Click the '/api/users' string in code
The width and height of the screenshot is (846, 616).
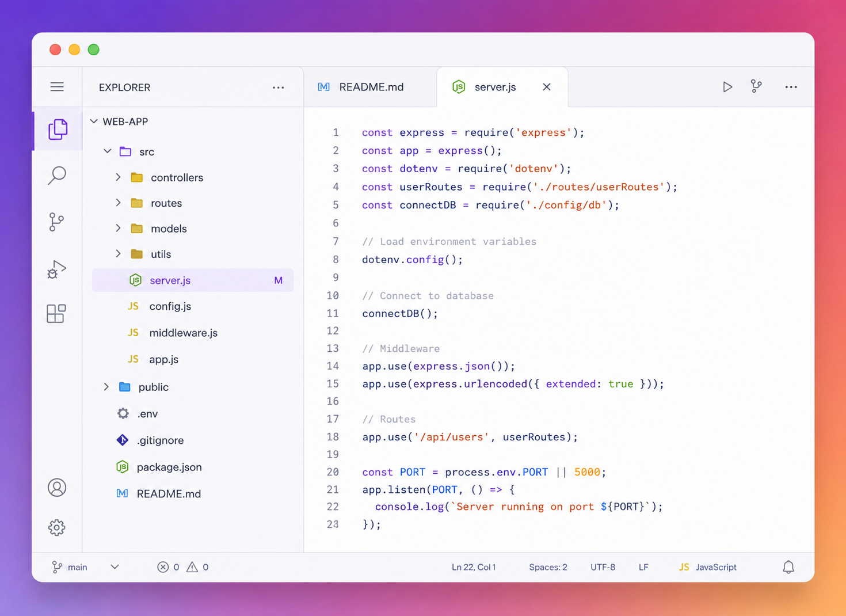(x=452, y=437)
